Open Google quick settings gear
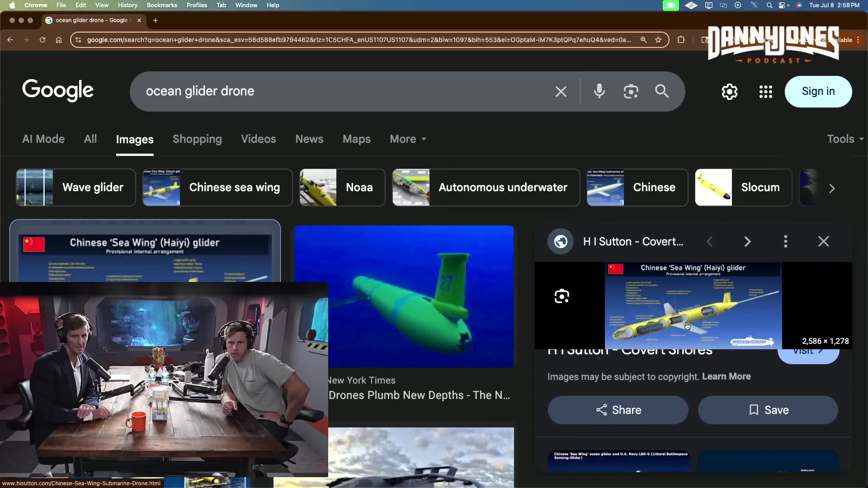The width and height of the screenshot is (868, 488). (729, 92)
